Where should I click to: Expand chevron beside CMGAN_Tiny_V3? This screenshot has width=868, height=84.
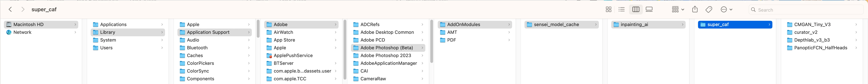856,24
